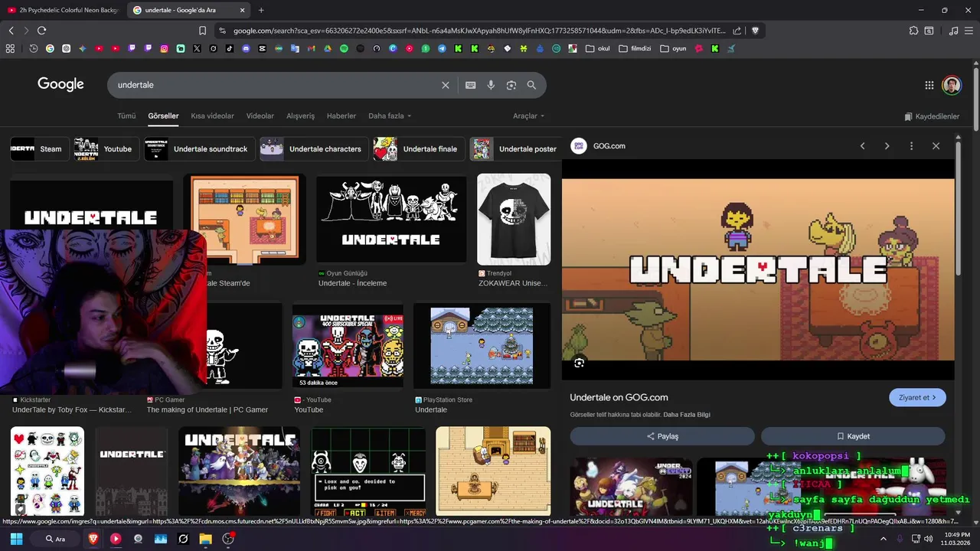980x551 pixels.
Task: Bookmark this page with the bookmark icon
Action: click(202, 31)
